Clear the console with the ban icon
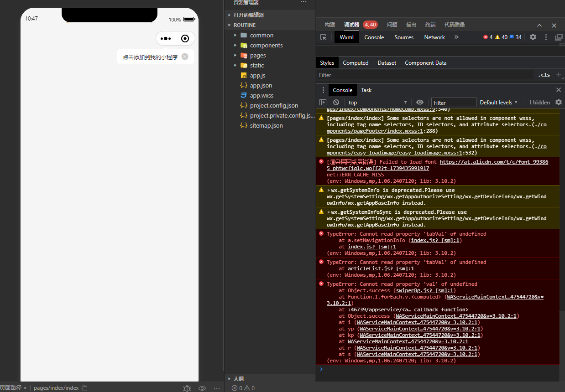565x392 pixels. coord(336,103)
